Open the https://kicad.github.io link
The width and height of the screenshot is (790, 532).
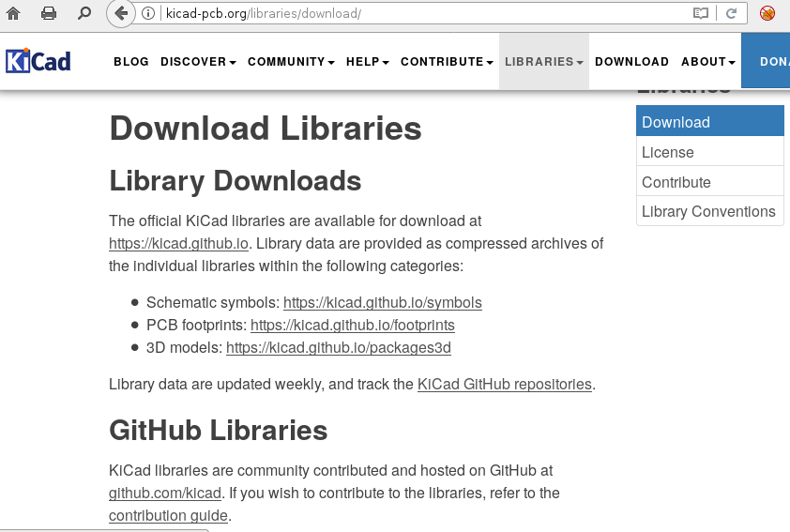click(178, 244)
